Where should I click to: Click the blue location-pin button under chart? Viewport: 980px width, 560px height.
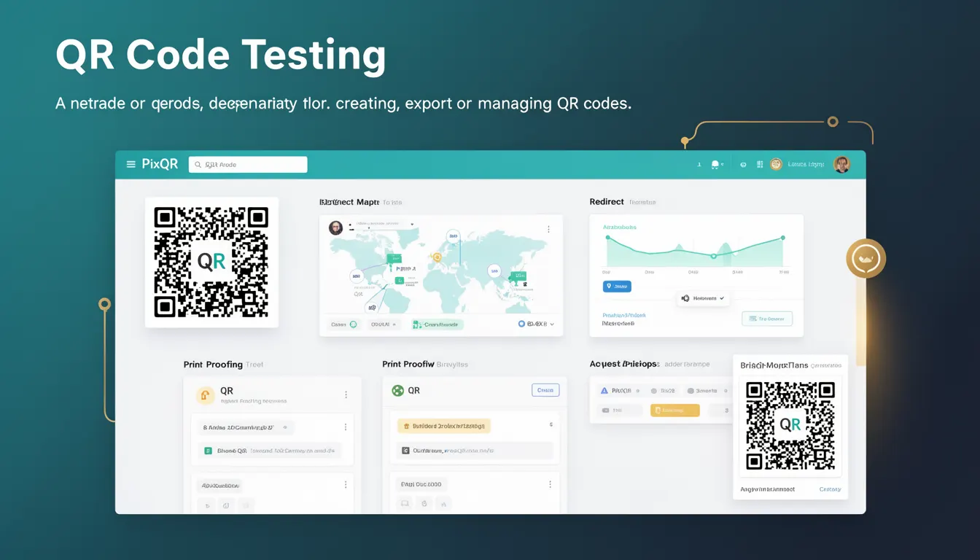617,287
